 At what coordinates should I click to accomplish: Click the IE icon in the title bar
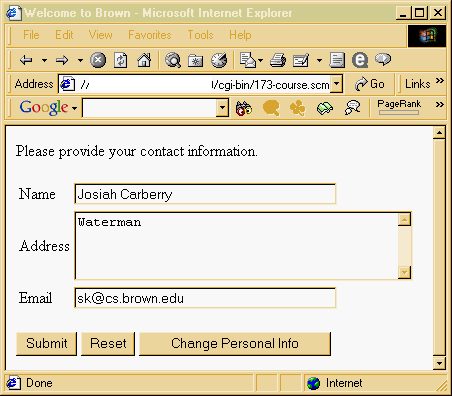tap(13, 13)
